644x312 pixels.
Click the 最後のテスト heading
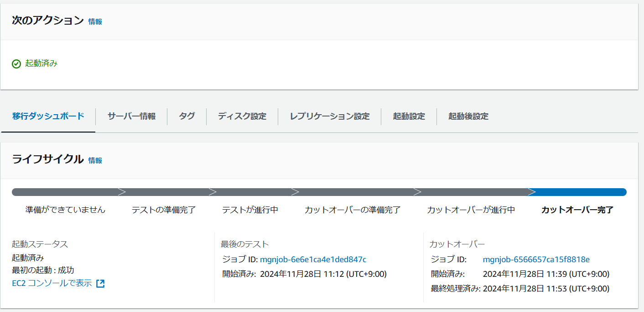pyautogui.click(x=245, y=244)
